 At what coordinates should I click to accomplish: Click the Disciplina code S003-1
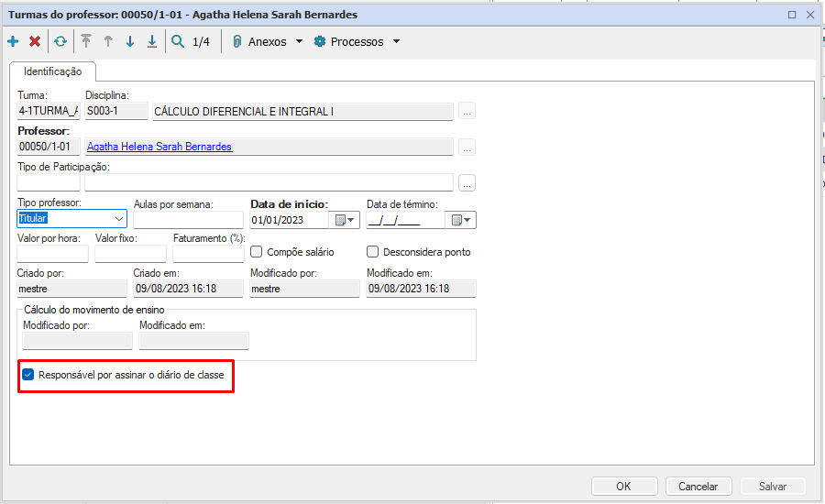click(x=116, y=111)
